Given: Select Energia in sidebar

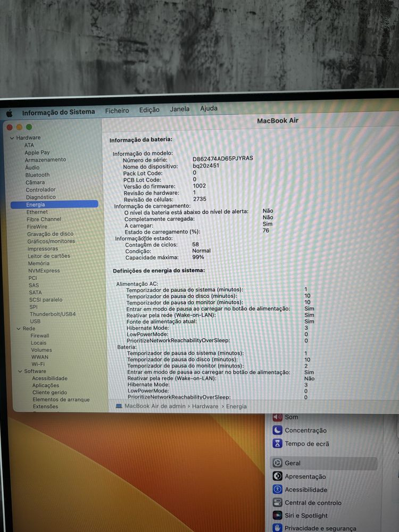Looking at the screenshot, I should (54, 205).
